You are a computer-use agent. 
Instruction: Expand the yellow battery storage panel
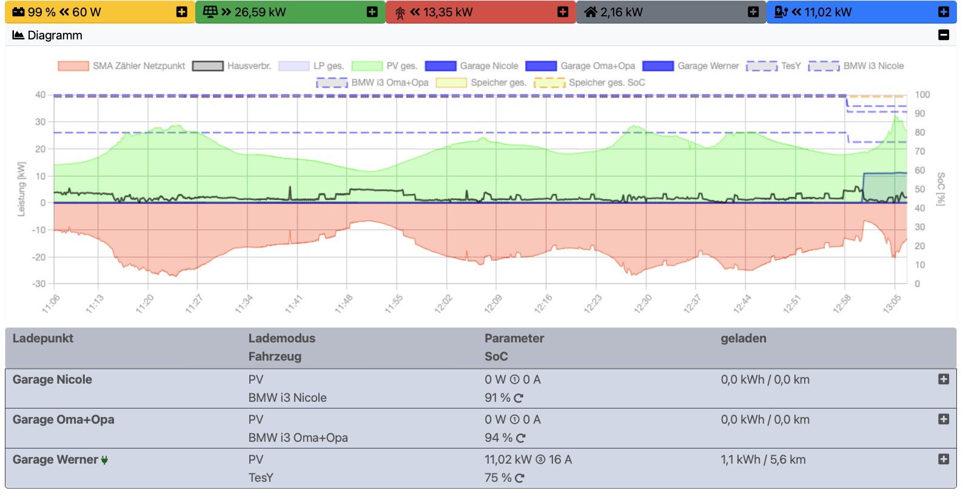click(x=181, y=12)
